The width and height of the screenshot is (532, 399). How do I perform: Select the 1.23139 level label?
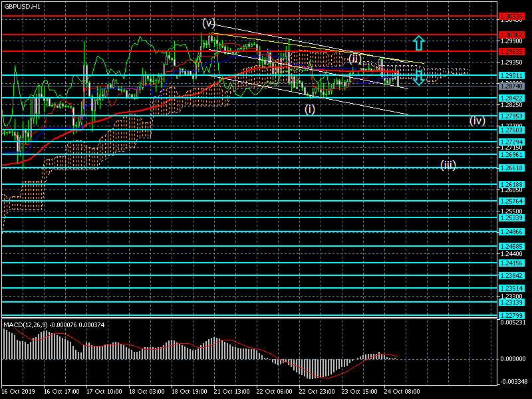(x=511, y=302)
